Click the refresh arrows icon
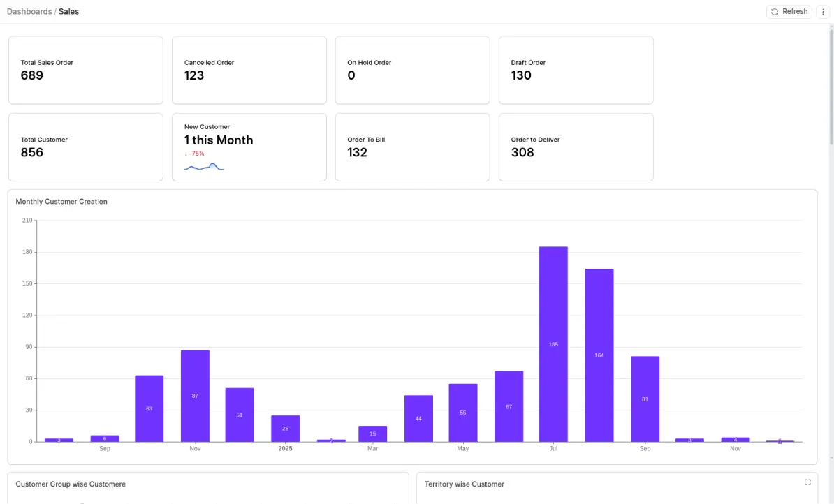The height and width of the screenshot is (504, 834). point(775,12)
